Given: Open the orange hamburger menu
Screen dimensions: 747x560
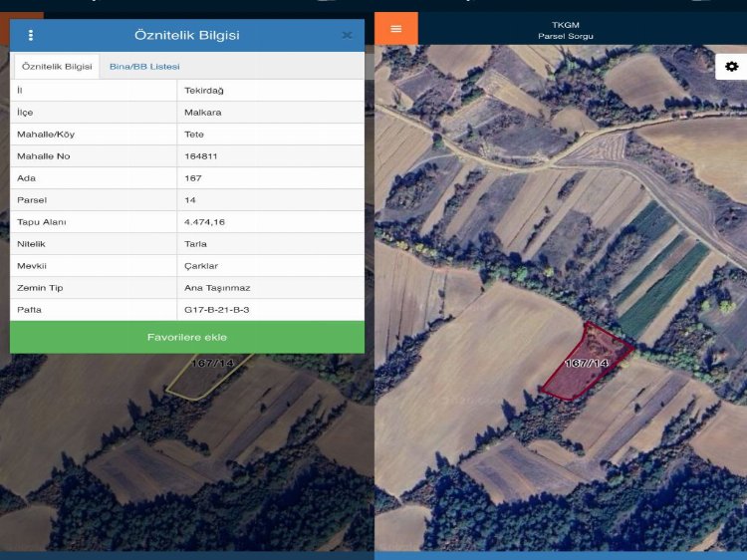Looking at the screenshot, I should (x=396, y=28).
